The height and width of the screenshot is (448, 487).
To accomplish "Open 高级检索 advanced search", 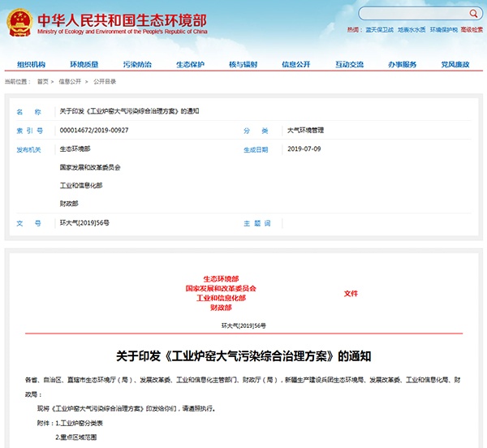I will [x=472, y=30].
